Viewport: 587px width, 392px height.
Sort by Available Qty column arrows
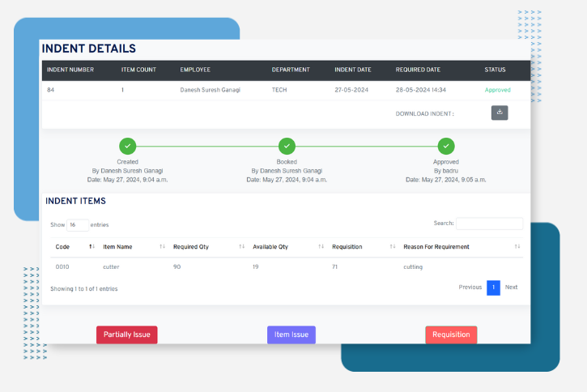point(321,246)
